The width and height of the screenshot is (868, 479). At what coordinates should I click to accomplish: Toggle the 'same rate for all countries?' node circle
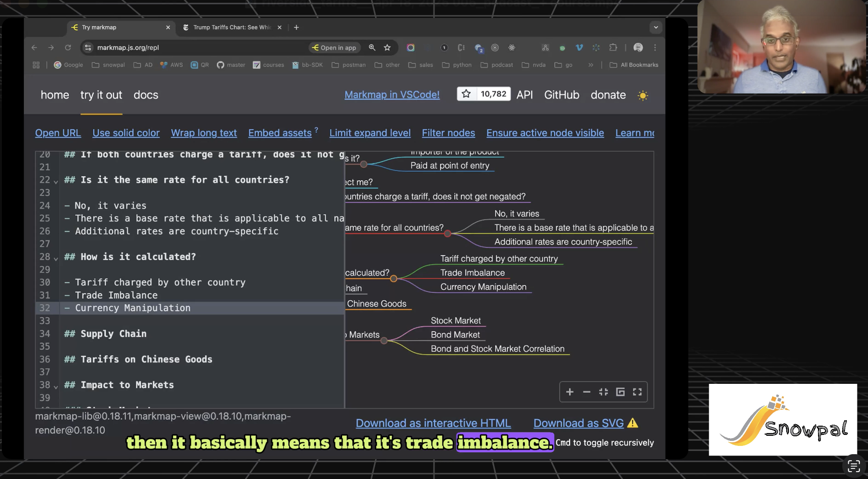pos(447,234)
